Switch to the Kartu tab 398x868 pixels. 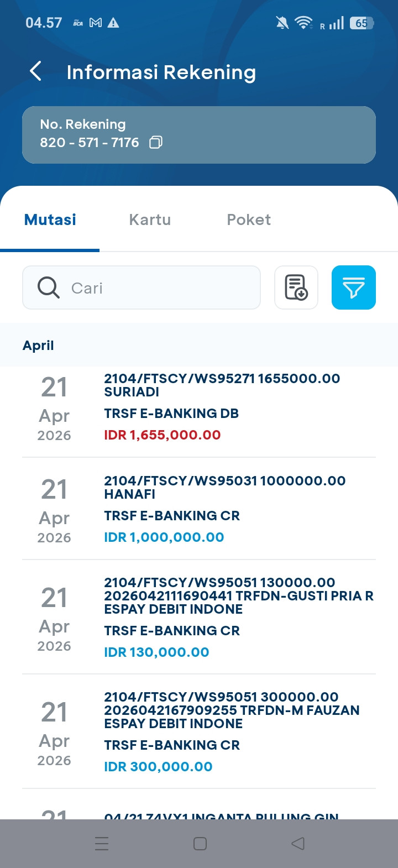point(150,219)
